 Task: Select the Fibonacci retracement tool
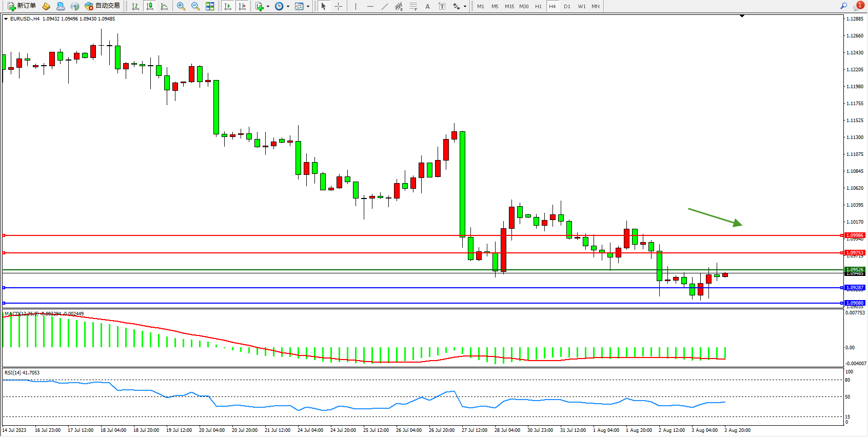[413, 6]
